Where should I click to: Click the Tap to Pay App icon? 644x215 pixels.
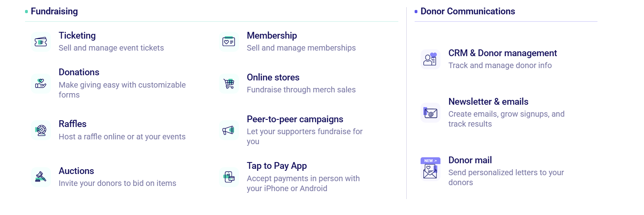click(x=229, y=177)
